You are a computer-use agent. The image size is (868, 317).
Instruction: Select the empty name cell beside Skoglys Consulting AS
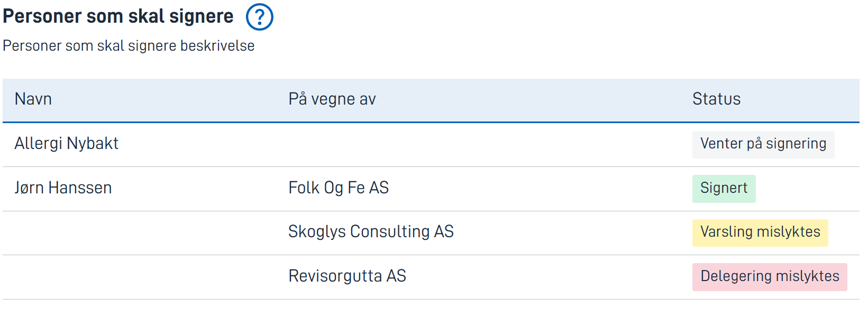pos(140,233)
